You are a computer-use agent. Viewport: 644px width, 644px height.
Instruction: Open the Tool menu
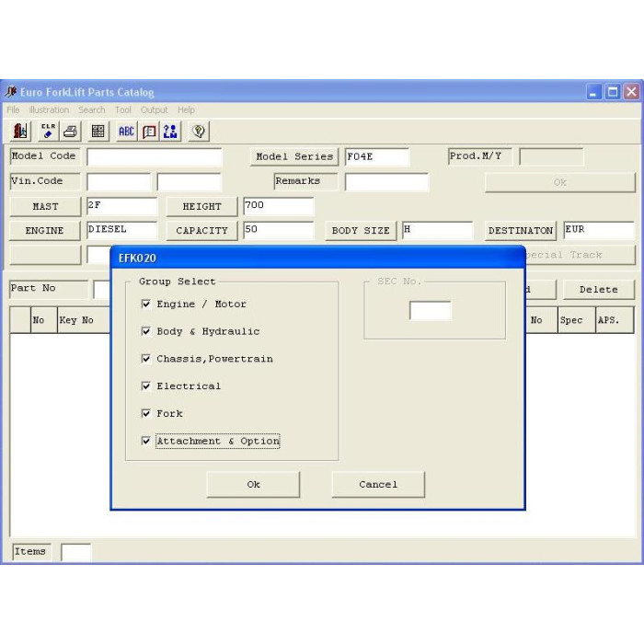point(122,110)
